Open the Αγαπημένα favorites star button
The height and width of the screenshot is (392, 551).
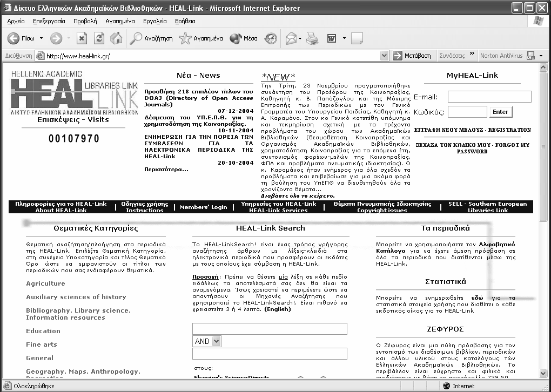(x=200, y=38)
